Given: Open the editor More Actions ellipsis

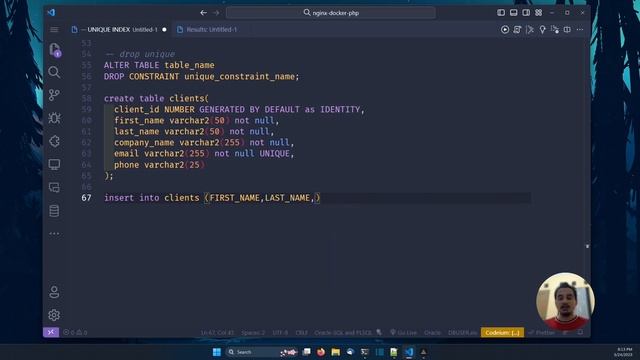Looking at the screenshot, I should (x=580, y=29).
